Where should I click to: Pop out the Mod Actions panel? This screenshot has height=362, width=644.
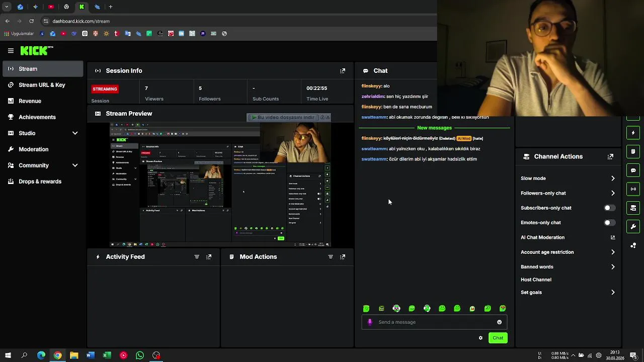coord(343,257)
